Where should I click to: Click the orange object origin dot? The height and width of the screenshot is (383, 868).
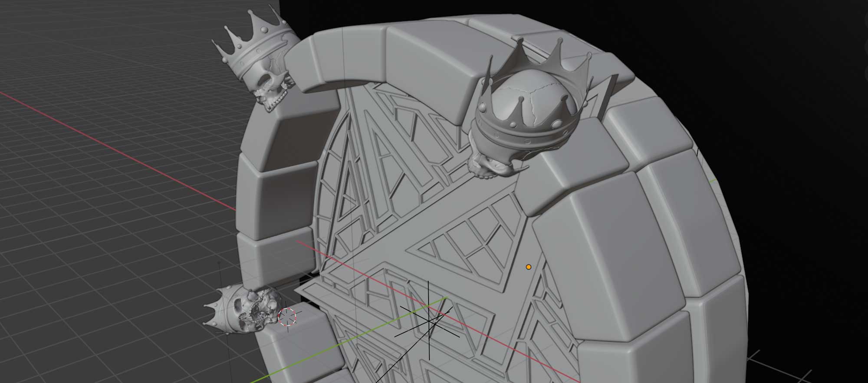pos(528,267)
